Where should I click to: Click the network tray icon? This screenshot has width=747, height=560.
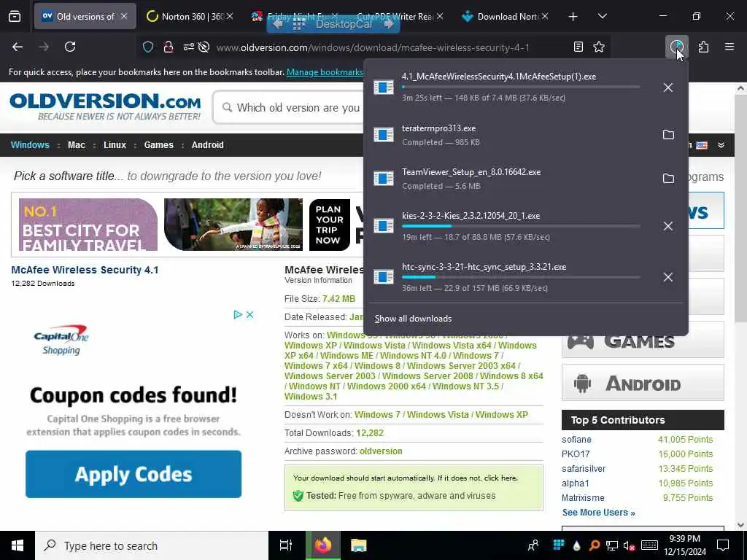tap(612, 545)
